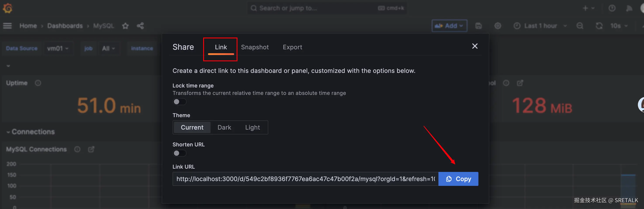This screenshot has width=644, height=209.
Task: Click the Grafana logo icon
Action: (x=7, y=8)
